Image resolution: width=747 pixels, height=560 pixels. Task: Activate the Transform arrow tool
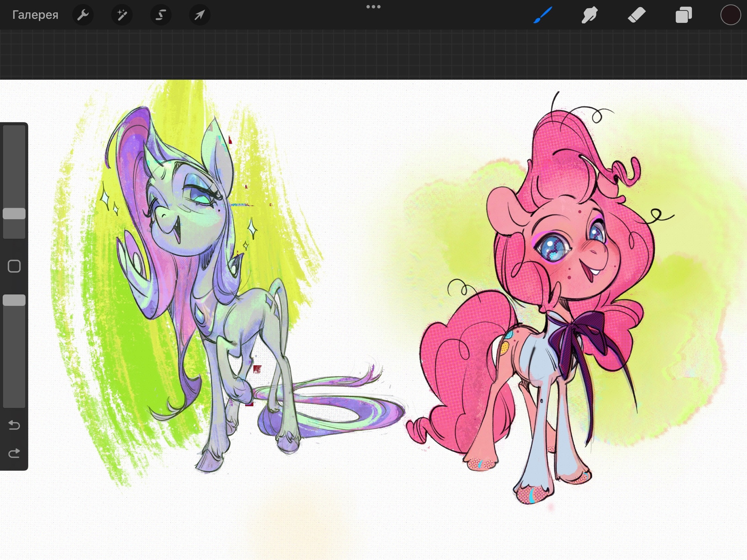coord(200,15)
